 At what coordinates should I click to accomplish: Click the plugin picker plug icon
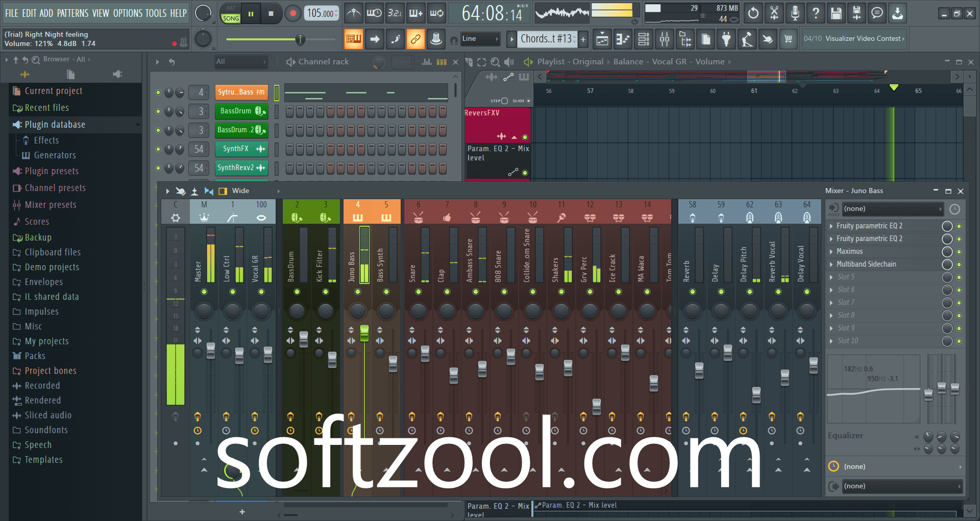(726, 39)
